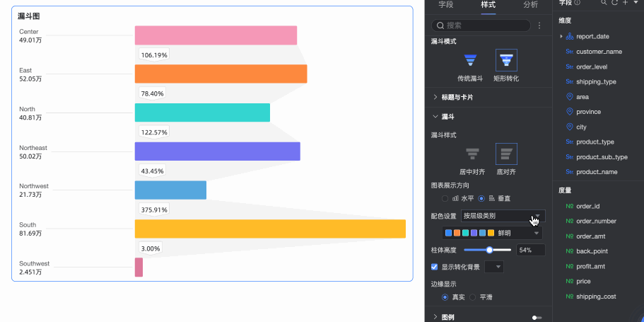The width and height of the screenshot is (644, 322).
Task: Click the order_number number type icon
Action: (x=570, y=222)
